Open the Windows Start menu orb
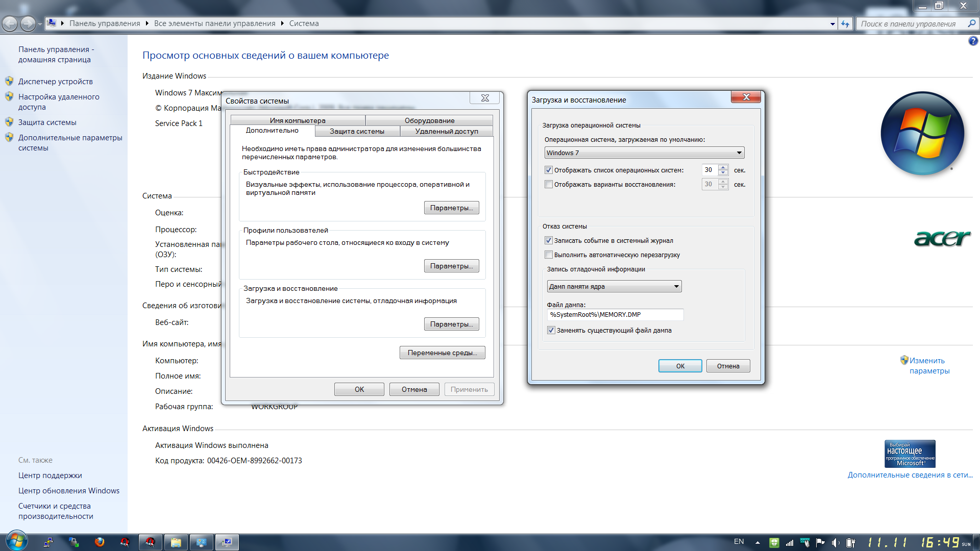The width and height of the screenshot is (980, 551). [x=16, y=541]
